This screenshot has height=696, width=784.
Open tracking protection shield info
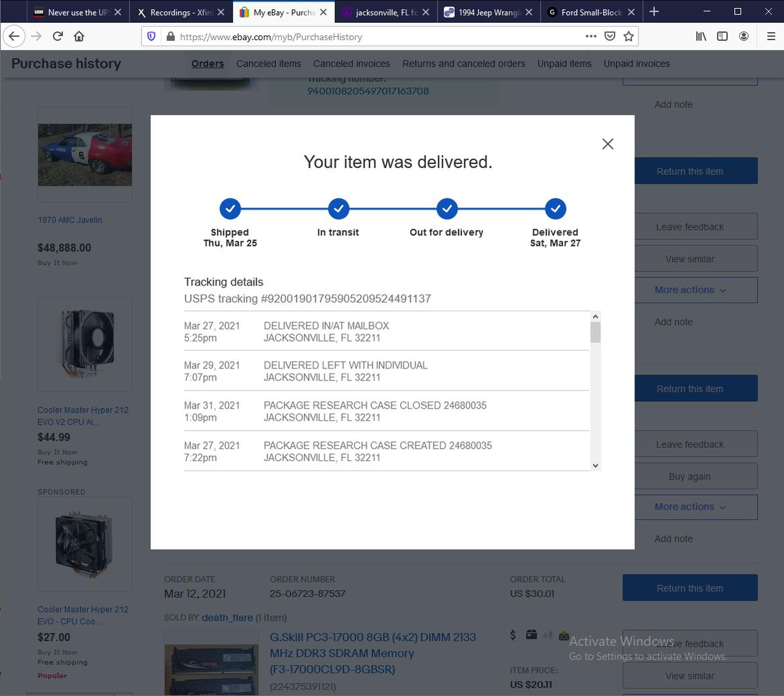(151, 36)
